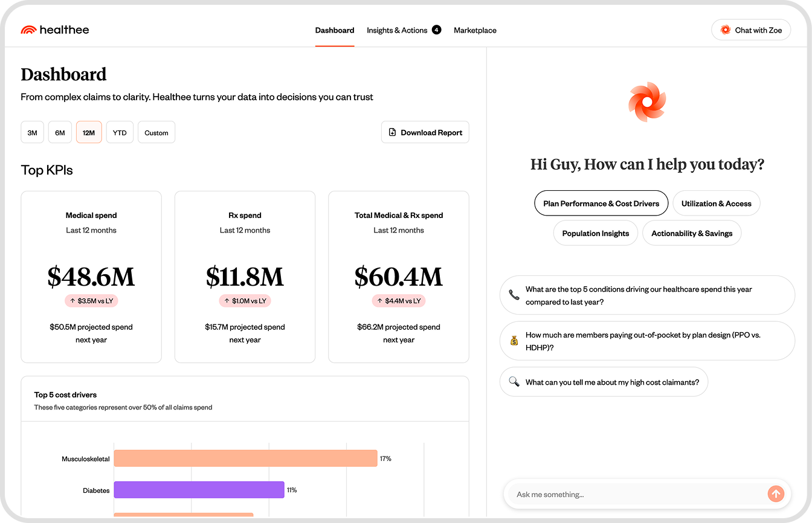This screenshot has height=523, width=812.
Task: Click the phone icon on top conditions question
Action: pos(514,295)
